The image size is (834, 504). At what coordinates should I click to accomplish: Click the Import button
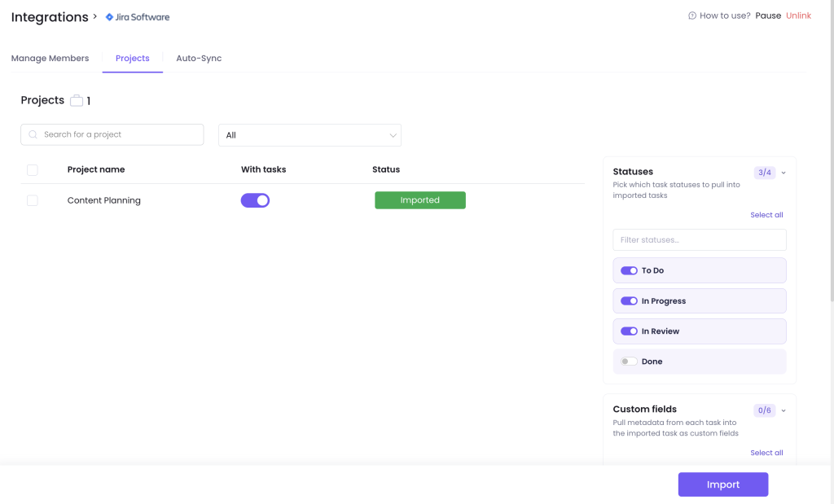tap(723, 484)
